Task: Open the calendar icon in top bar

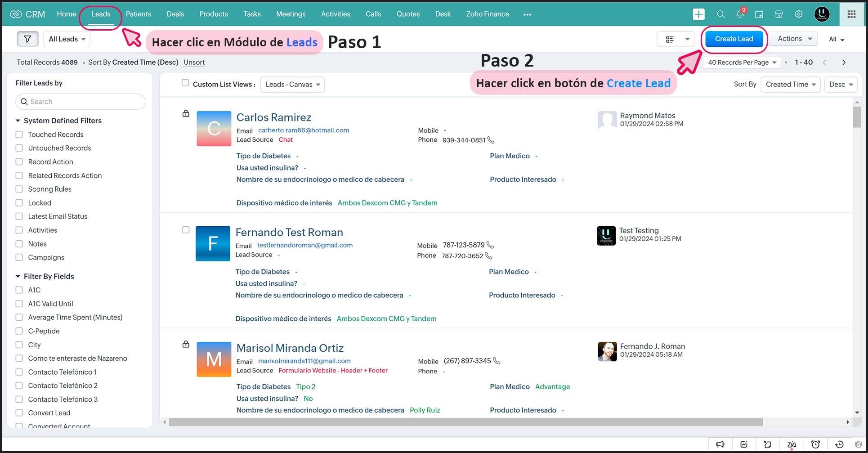Action: [x=759, y=14]
